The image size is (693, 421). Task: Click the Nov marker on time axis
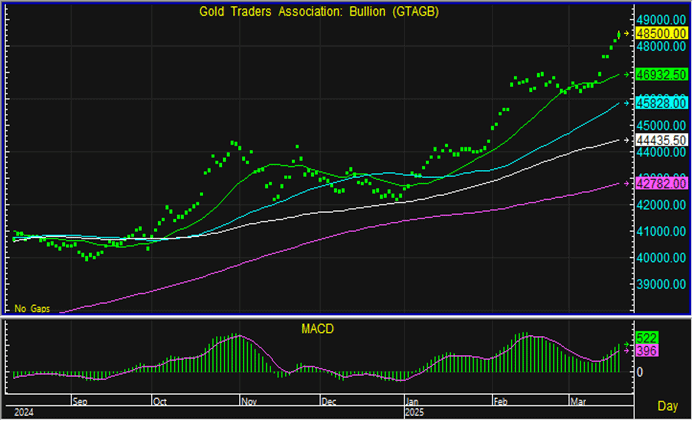[250, 400]
